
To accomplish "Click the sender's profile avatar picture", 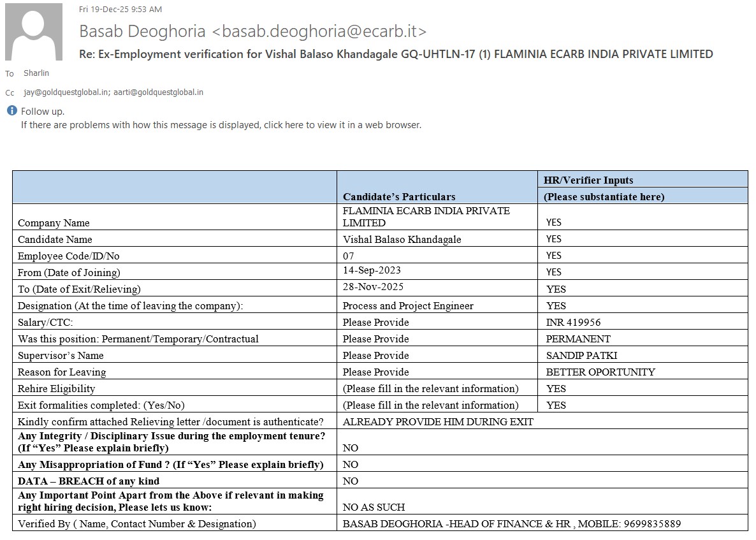I will click(34, 32).
